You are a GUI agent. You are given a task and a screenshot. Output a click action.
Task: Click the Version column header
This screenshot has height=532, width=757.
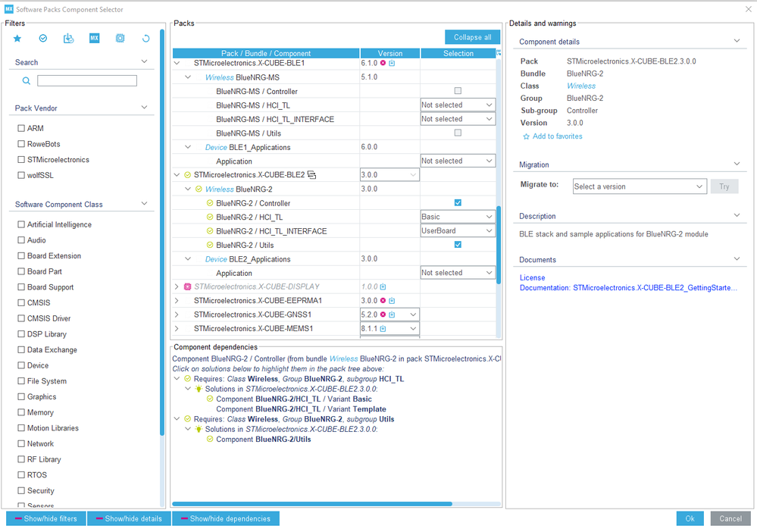[x=390, y=53]
